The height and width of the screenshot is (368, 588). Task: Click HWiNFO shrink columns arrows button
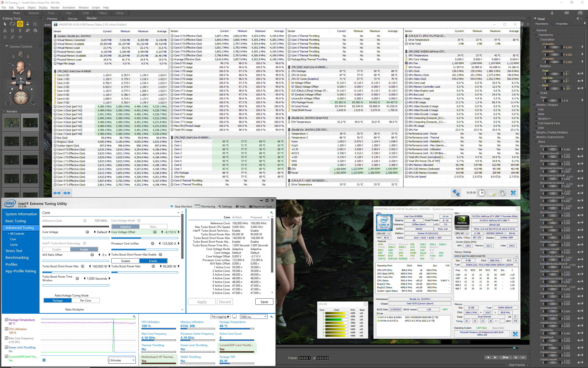point(67,193)
